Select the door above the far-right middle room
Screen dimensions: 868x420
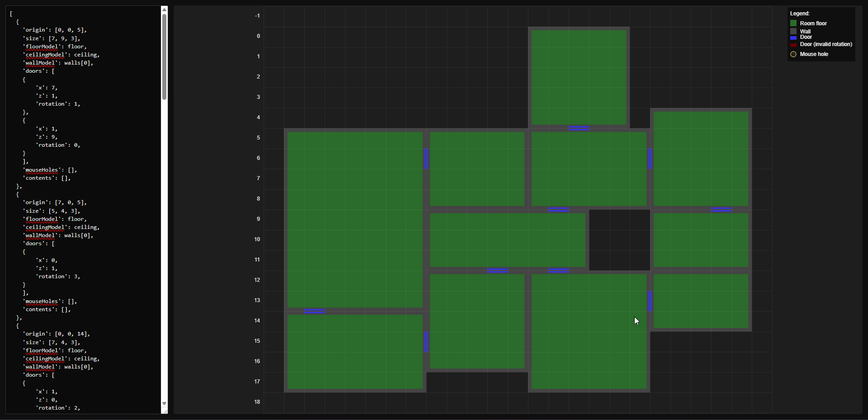[x=721, y=210]
